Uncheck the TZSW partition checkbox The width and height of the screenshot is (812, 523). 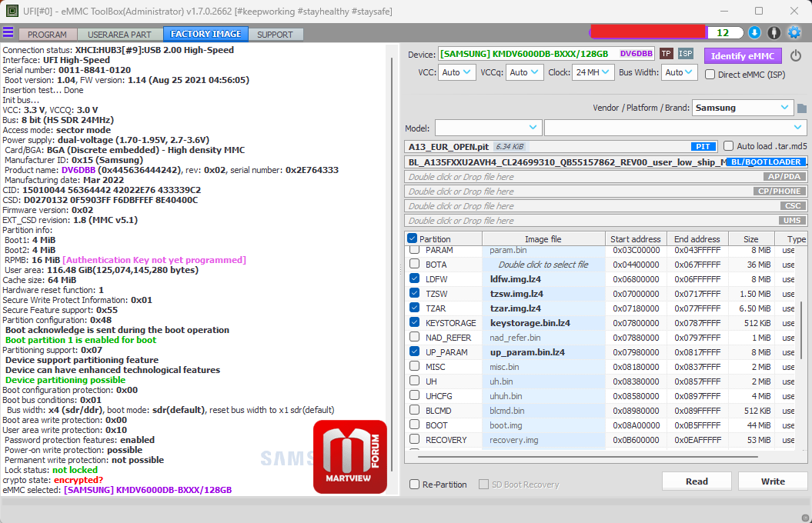point(414,293)
